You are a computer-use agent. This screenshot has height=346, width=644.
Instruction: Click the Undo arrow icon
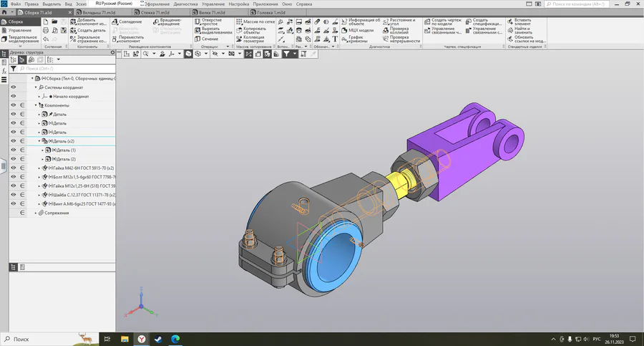pyautogui.click(x=46, y=39)
